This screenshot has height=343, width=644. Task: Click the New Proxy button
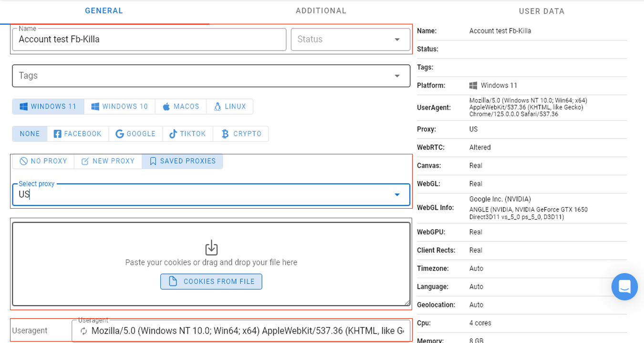(108, 161)
